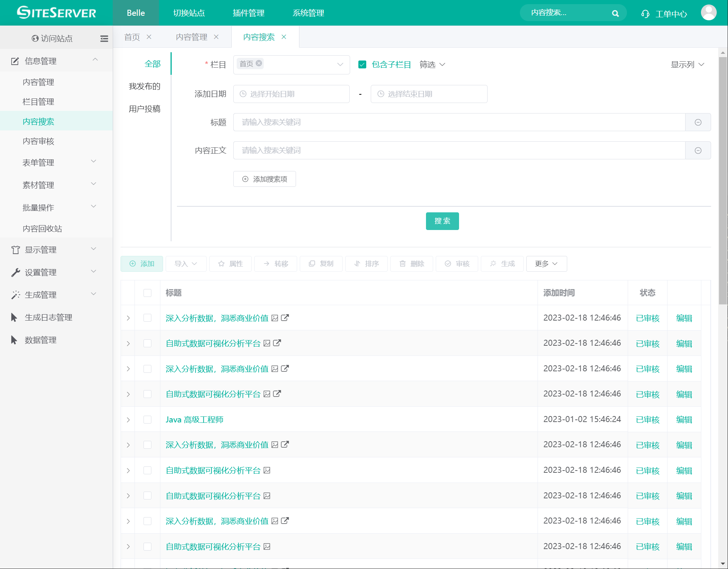
Task: Click the green 搜索 button
Action: 442,221
